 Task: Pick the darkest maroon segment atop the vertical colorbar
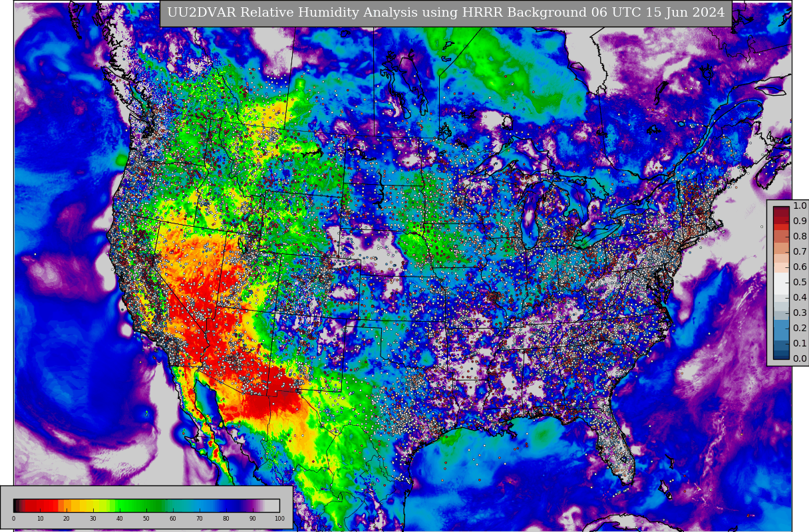click(x=781, y=208)
